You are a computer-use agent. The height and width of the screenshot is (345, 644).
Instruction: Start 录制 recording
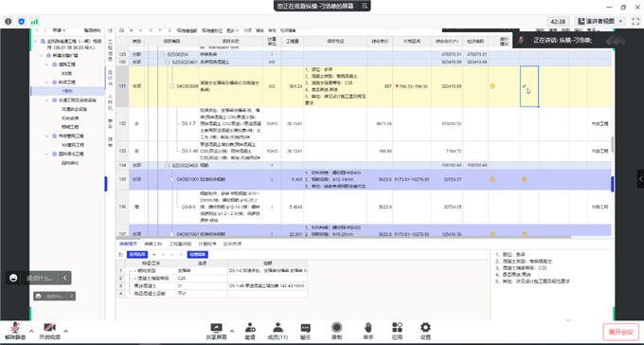click(x=337, y=331)
